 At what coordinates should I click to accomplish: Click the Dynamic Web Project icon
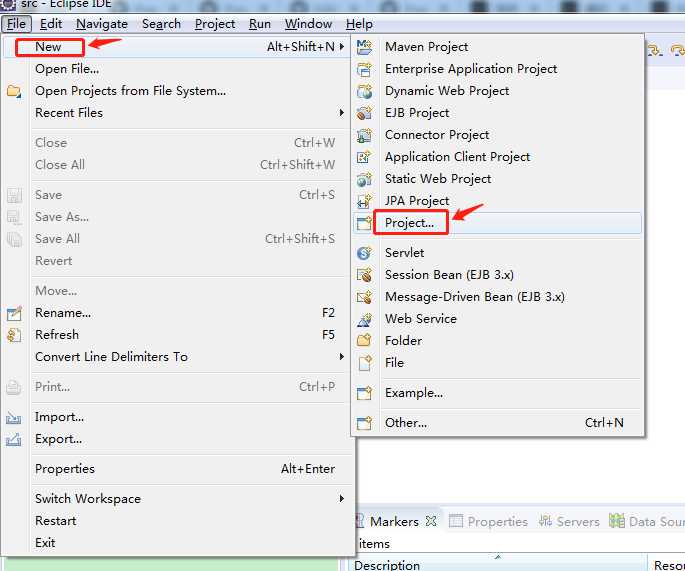pyautogui.click(x=364, y=91)
